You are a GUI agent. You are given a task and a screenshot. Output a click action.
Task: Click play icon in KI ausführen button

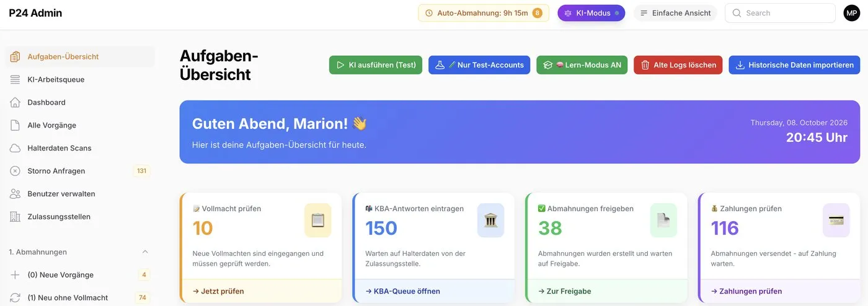tap(340, 65)
